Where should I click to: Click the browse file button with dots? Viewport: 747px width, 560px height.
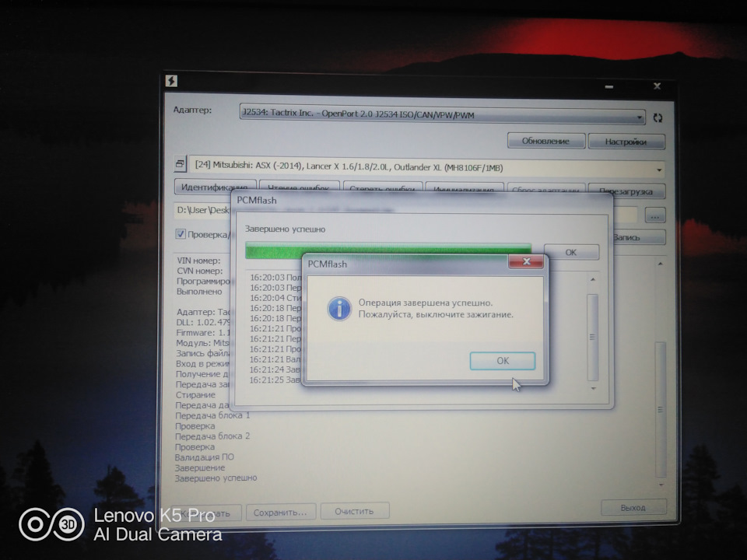tap(655, 215)
